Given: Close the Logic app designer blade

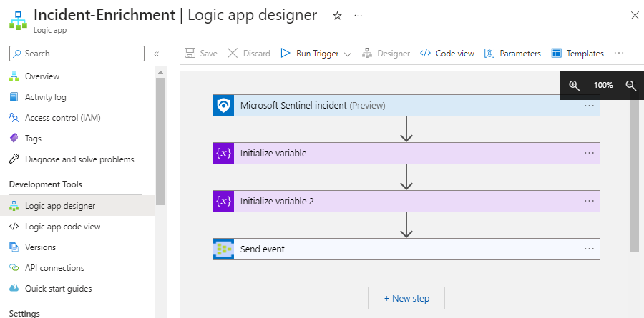Looking at the screenshot, I should (635, 16).
